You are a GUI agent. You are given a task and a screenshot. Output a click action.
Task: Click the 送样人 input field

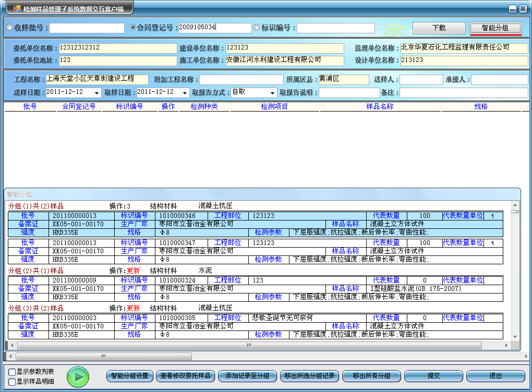coord(421,80)
